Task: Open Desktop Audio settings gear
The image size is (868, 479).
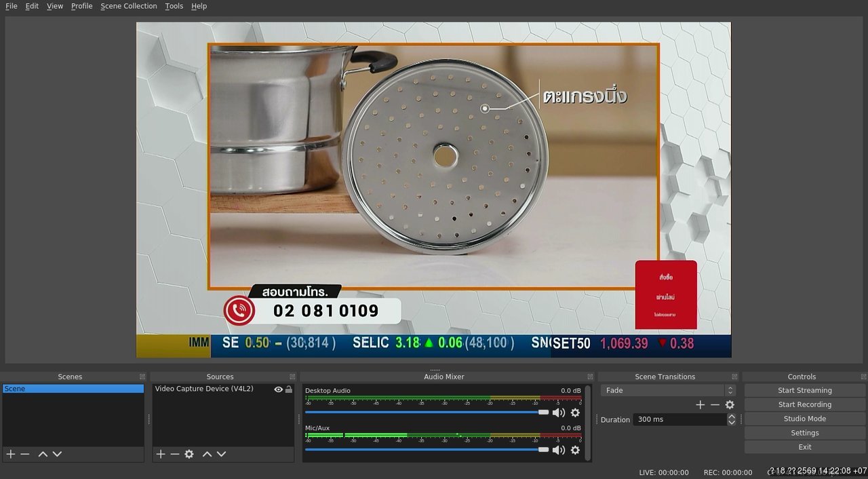Action: click(x=575, y=413)
